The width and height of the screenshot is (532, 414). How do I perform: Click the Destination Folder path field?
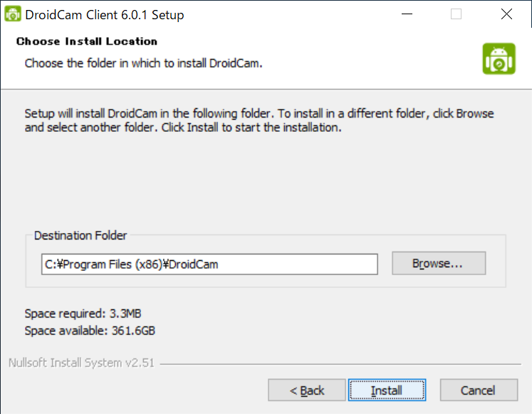tap(209, 264)
